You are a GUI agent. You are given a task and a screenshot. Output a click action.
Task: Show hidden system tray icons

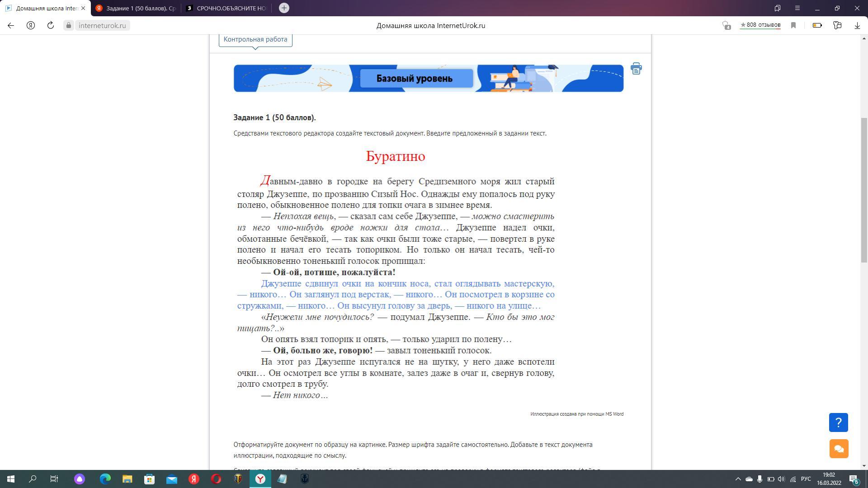(738, 479)
